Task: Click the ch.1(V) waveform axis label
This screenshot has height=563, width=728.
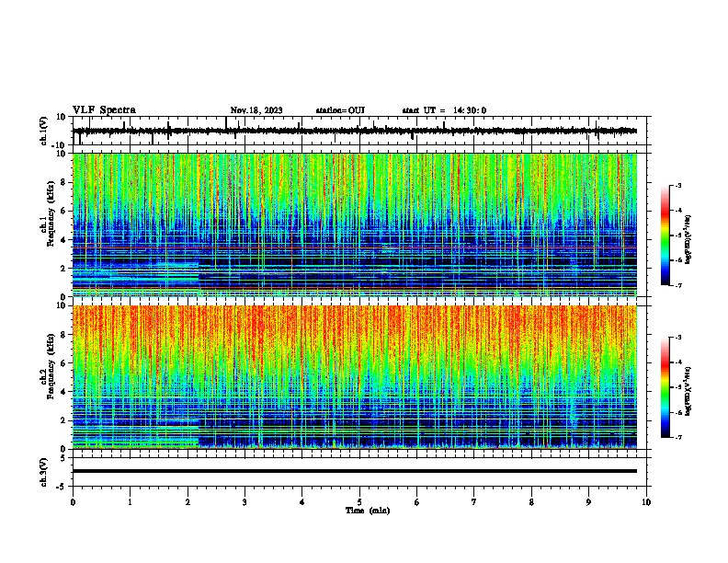Action: (44, 131)
